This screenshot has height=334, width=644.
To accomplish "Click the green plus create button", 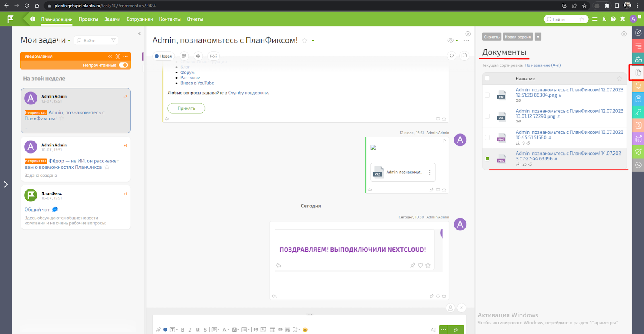I will pos(33,19).
